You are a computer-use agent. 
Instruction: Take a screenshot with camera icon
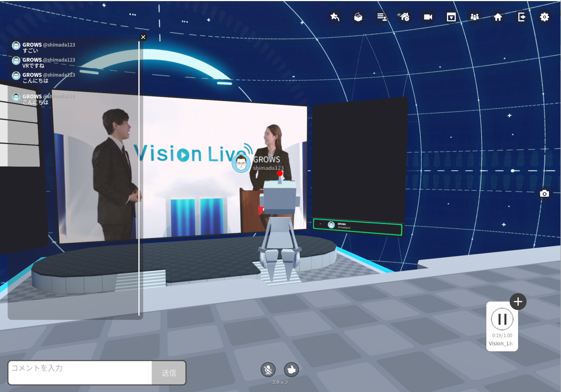pyautogui.click(x=544, y=194)
